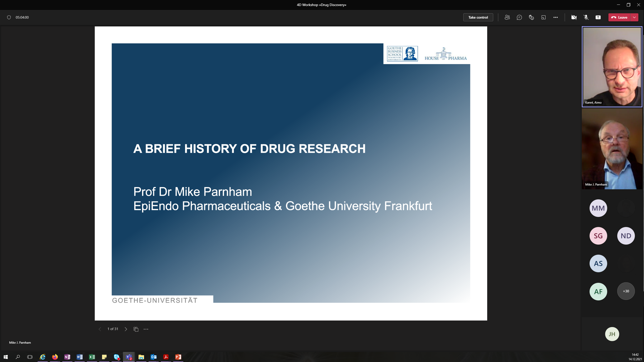Minimize the Teams meeting window
The image size is (644, 362).
click(619, 5)
